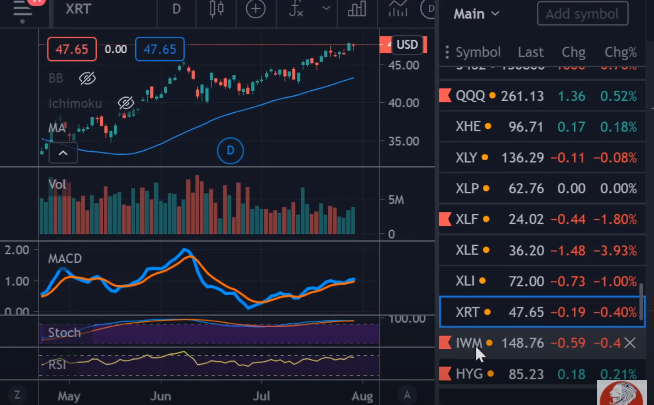This screenshot has height=405, width=654.
Task: Select the Ichimoku indicator legend label
Action: click(75, 103)
